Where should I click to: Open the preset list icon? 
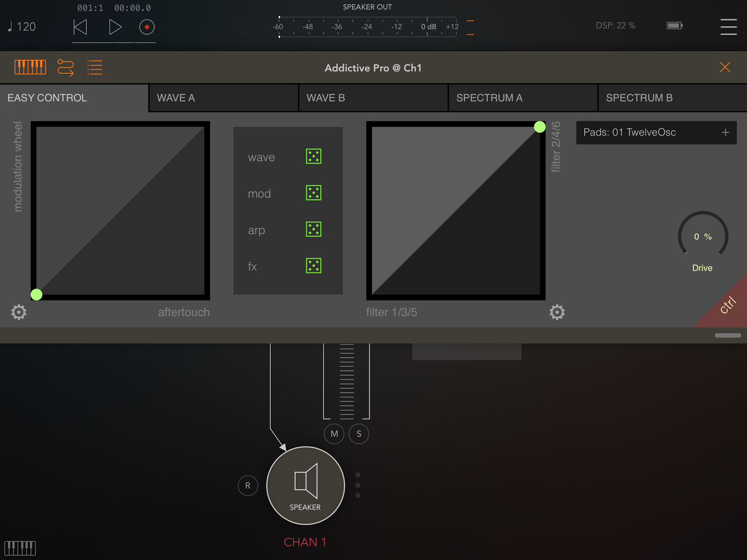[94, 67]
